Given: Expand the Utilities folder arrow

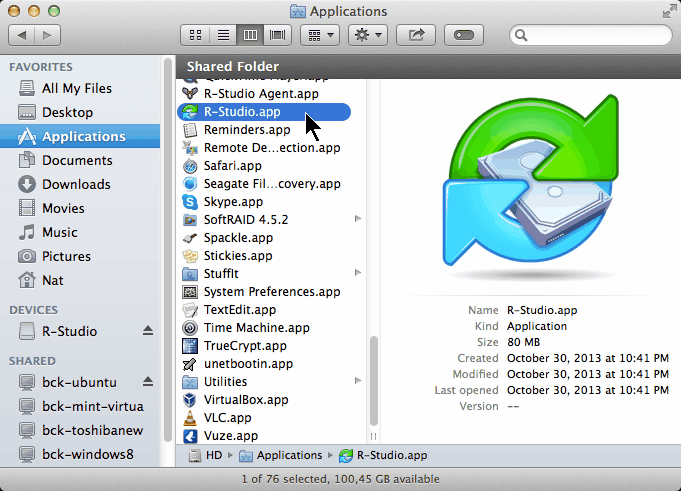Looking at the screenshot, I should pyautogui.click(x=357, y=381).
